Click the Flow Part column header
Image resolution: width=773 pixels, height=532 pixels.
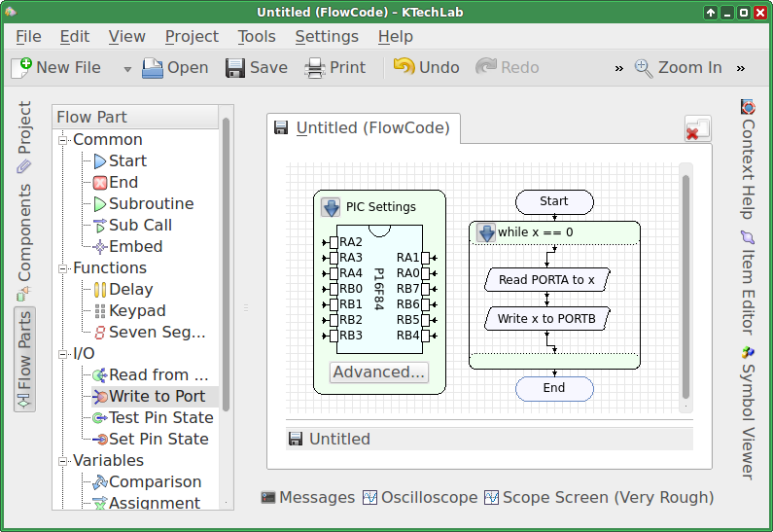pos(135,118)
